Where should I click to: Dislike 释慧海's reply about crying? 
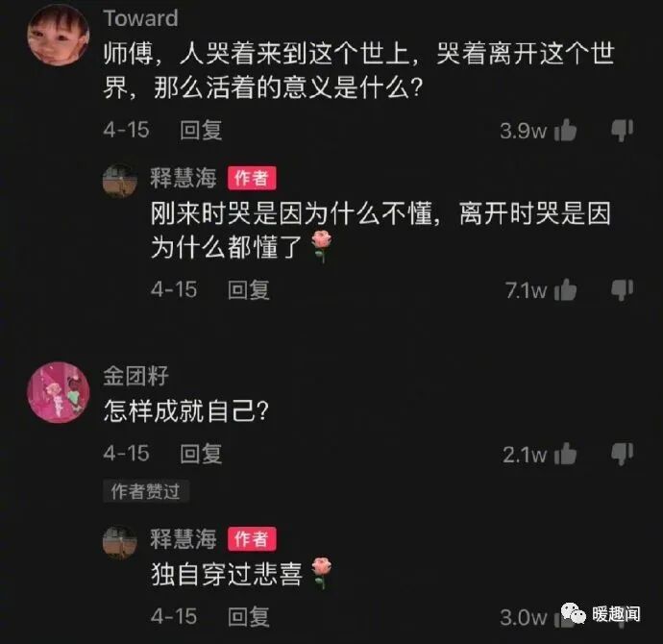click(x=622, y=290)
